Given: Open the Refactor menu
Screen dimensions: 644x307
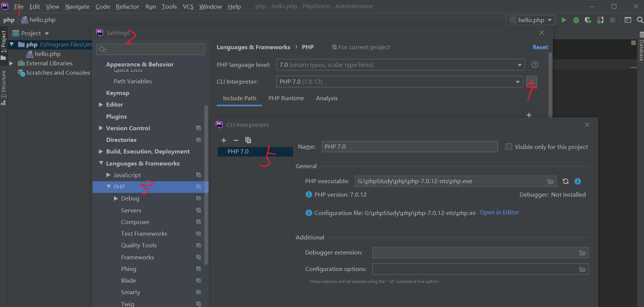Looking at the screenshot, I should click(x=127, y=6).
